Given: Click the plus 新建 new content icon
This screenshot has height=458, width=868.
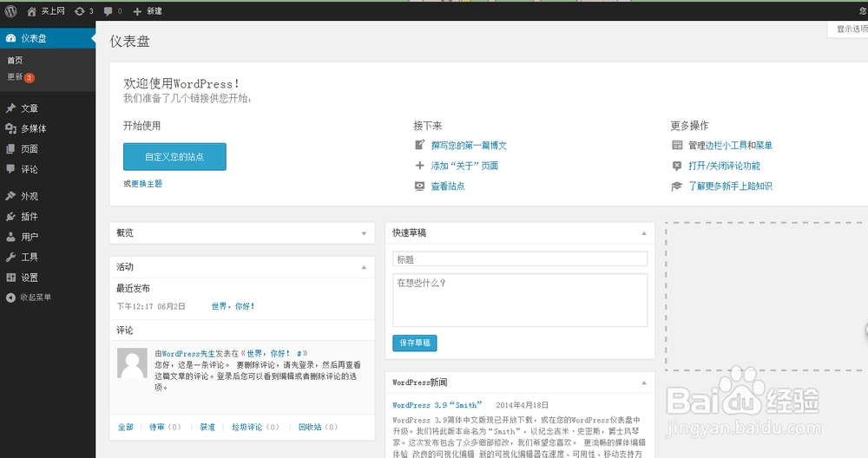Looking at the screenshot, I should (137, 11).
